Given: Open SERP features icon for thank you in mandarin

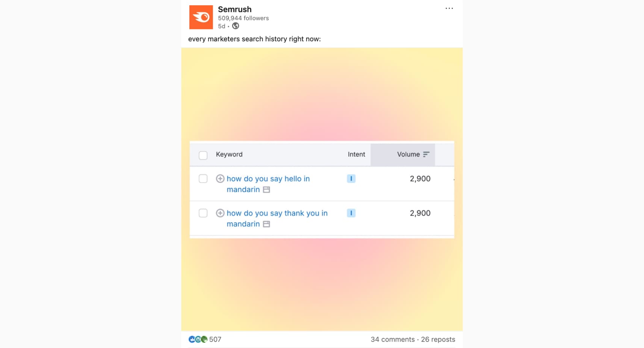Looking at the screenshot, I should coord(266,224).
